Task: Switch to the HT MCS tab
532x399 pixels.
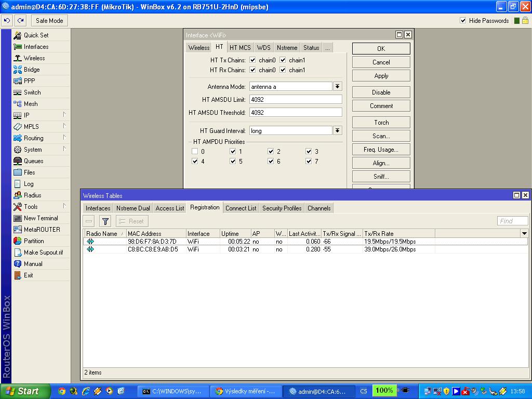Action: tap(240, 48)
